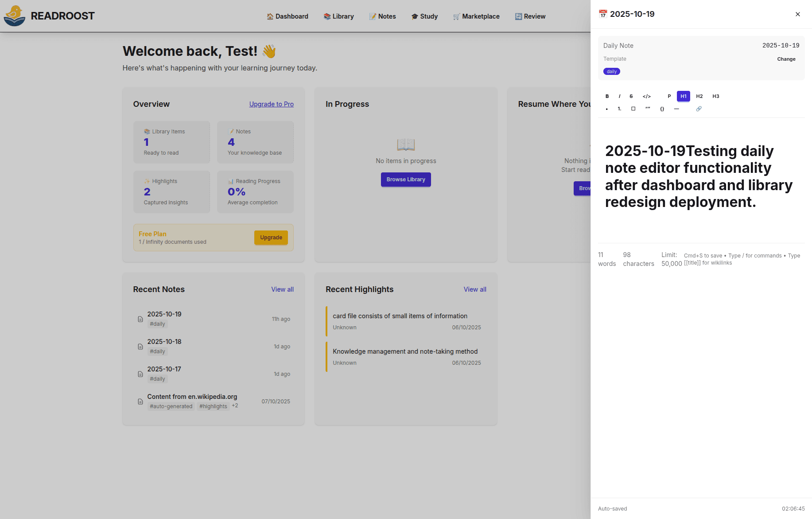The image size is (812, 519).
Task: Open the Upgrade to Pro link
Action: click(x=271, y=104)
